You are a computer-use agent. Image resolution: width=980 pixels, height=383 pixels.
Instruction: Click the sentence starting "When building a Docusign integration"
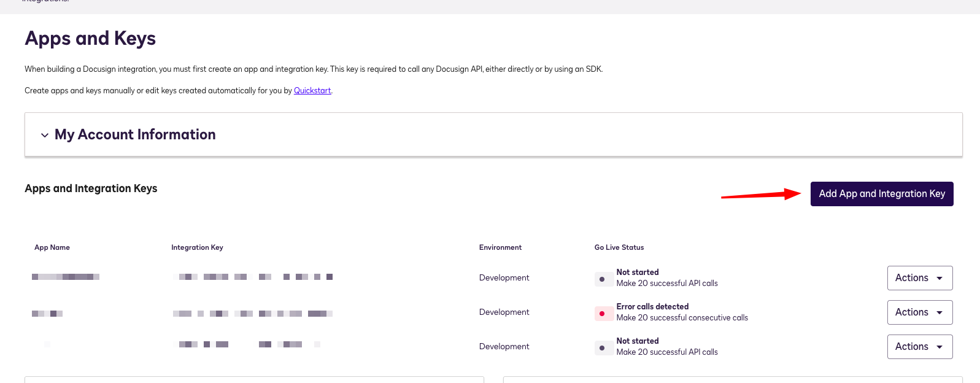coord(314,69)
